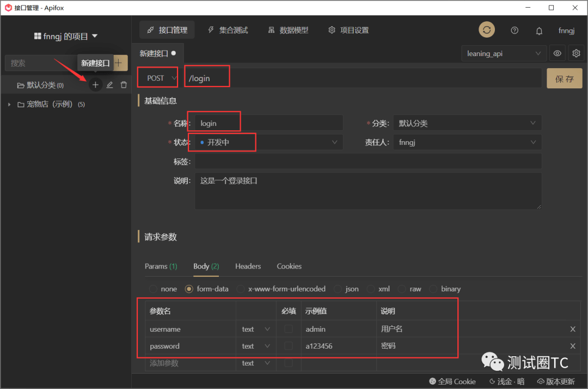
Task: Click the environment preview eye icon
Action: 558,53
